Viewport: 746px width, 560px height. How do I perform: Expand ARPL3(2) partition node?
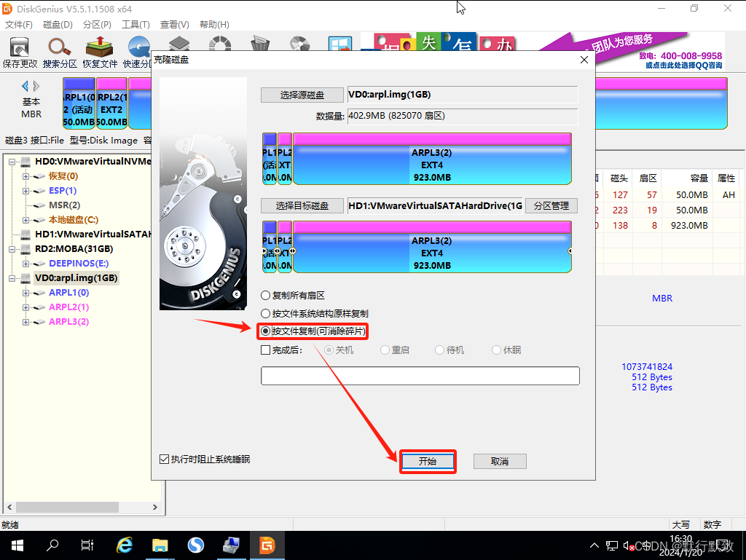[25, 322]
